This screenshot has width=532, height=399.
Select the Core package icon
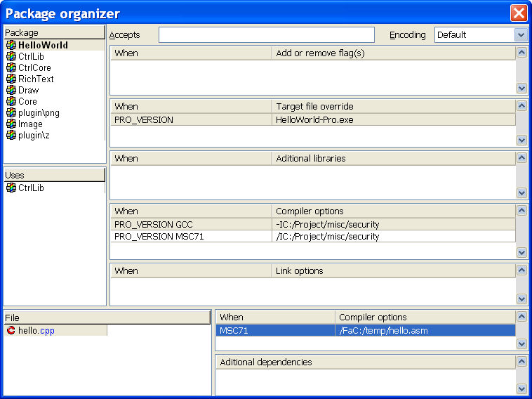tap(11, 101)
